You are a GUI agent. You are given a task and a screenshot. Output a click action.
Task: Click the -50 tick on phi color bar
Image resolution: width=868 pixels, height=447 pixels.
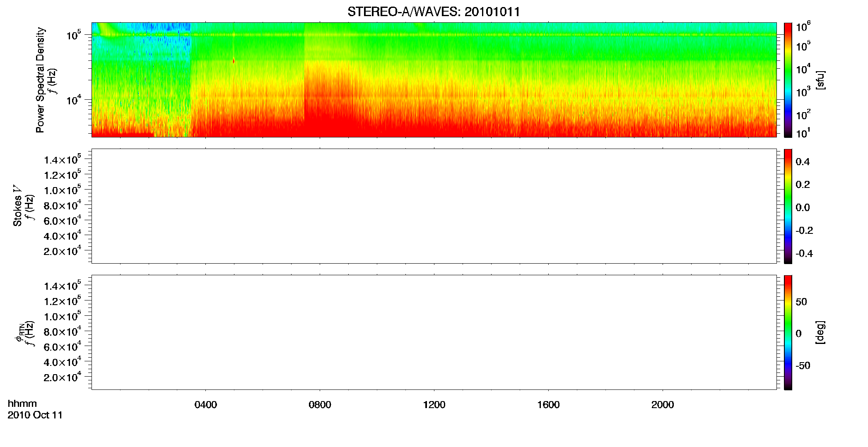click(x=803, y=365)
